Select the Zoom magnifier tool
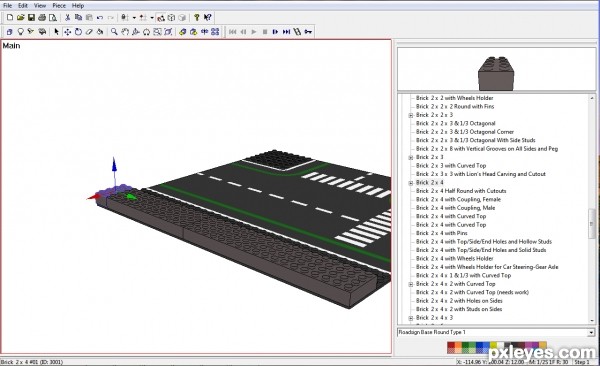The image size is (600, 366). pos(114,32)
